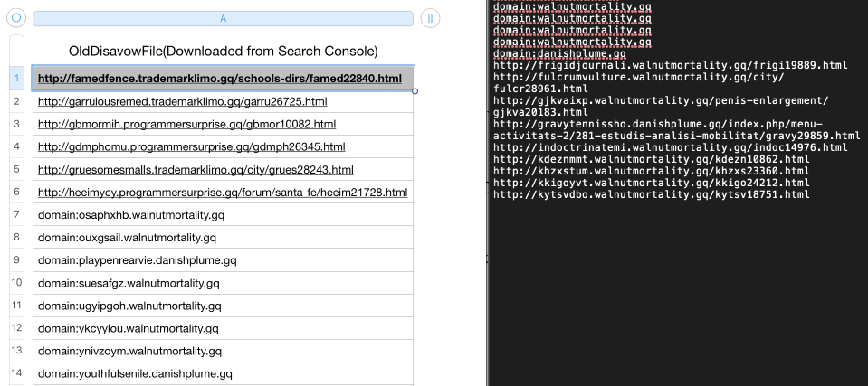Open the famedfence.trademarklimo.gq link

[x=219, y=79]
